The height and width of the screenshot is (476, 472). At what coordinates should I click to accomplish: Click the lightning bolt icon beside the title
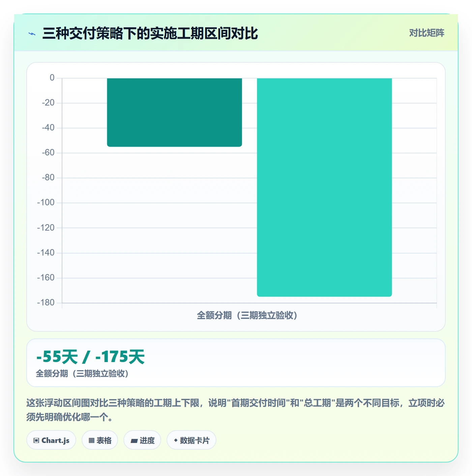tap(32, 34)
